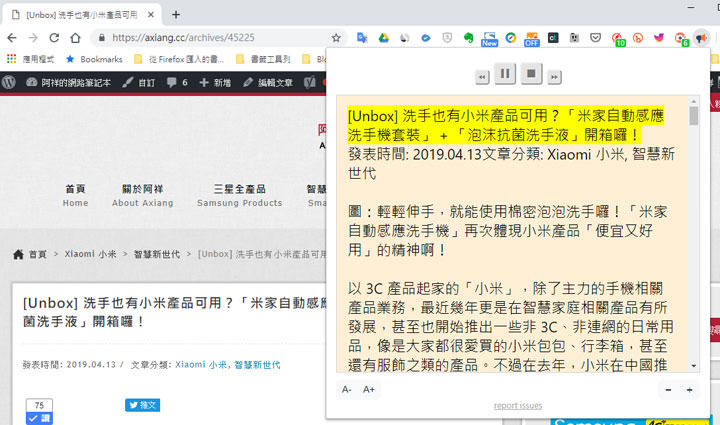Click the article title heading on page
Screen dimensions: 720x425
175,312
